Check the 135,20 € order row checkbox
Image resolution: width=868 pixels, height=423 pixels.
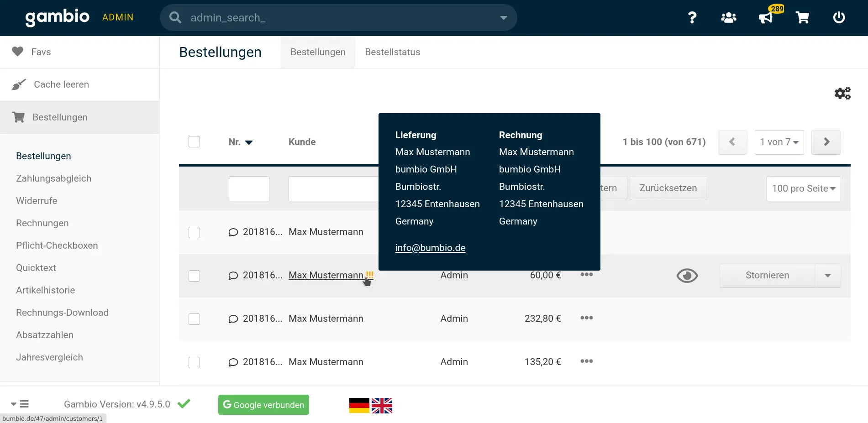pyautogui.click(x=195, y=362)
